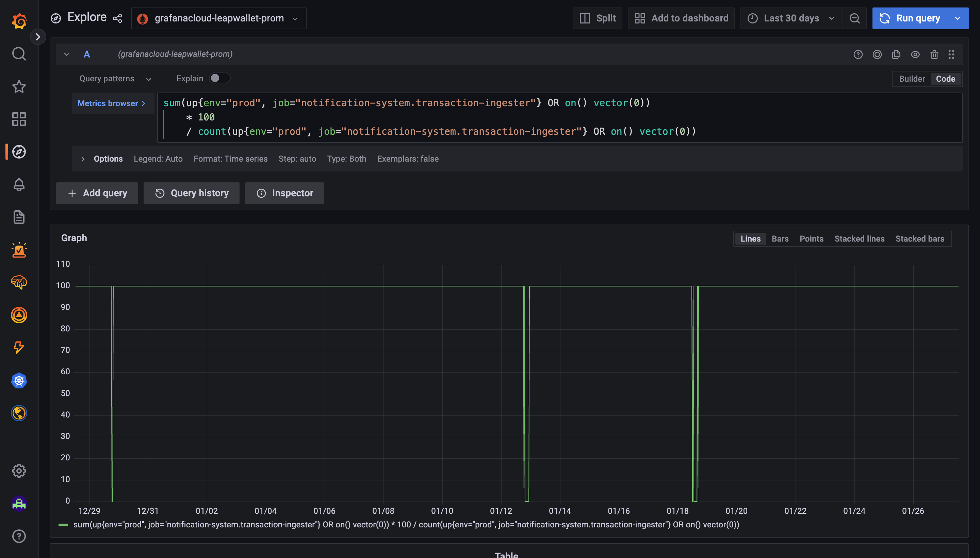
Task: Select Stacked lines graph style
Action: coord(859,239)
